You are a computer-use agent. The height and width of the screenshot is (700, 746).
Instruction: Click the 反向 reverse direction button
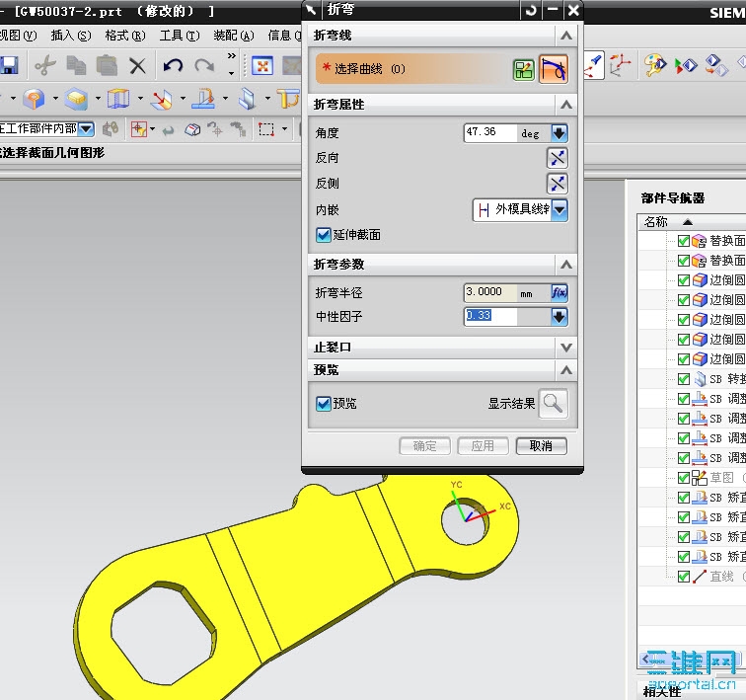558,158
